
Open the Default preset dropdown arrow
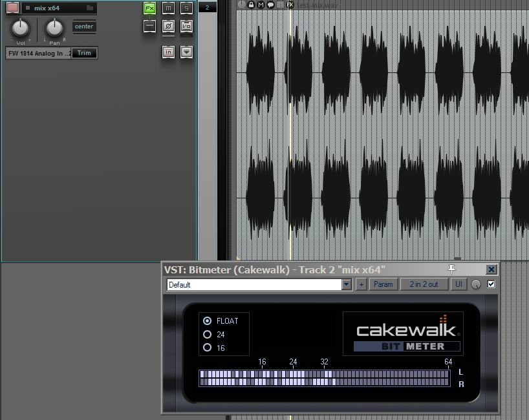point(347,284)
